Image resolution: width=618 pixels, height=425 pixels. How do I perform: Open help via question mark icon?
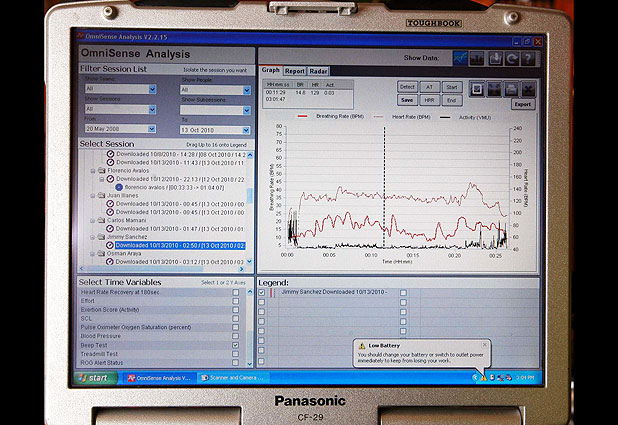528,58
